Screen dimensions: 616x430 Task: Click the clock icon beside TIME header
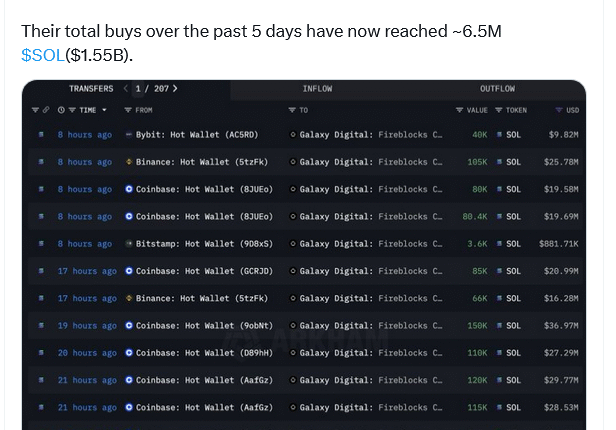(x=61, y=110)
